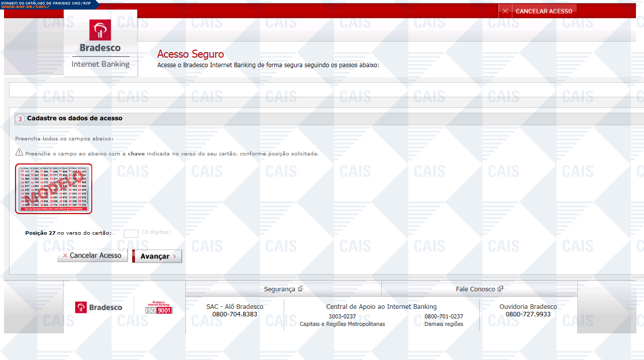This screenshot has height=360, width=644.
Task: Click the 3003-0237 Capitais support number
Action: (342, 316)
